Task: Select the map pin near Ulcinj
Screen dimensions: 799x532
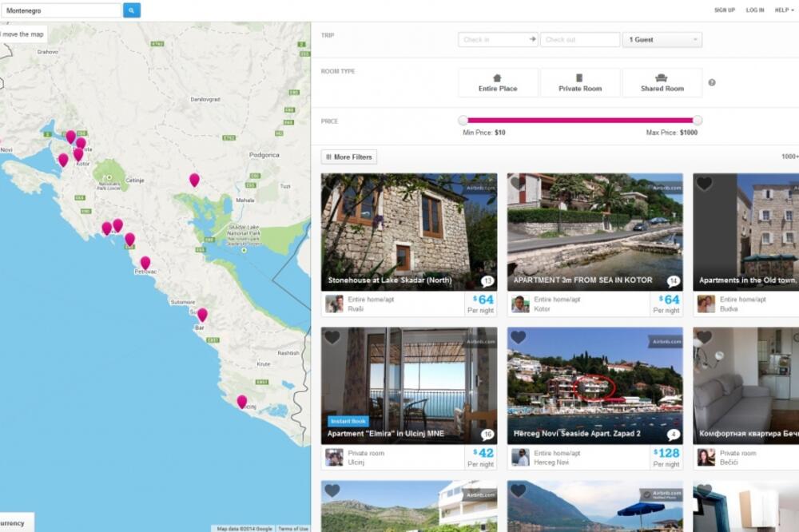Action: point(241,402)
